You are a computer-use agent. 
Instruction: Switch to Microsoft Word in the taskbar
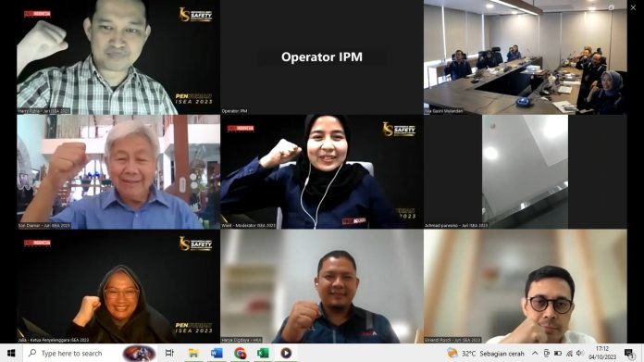(x=217, y=353)
